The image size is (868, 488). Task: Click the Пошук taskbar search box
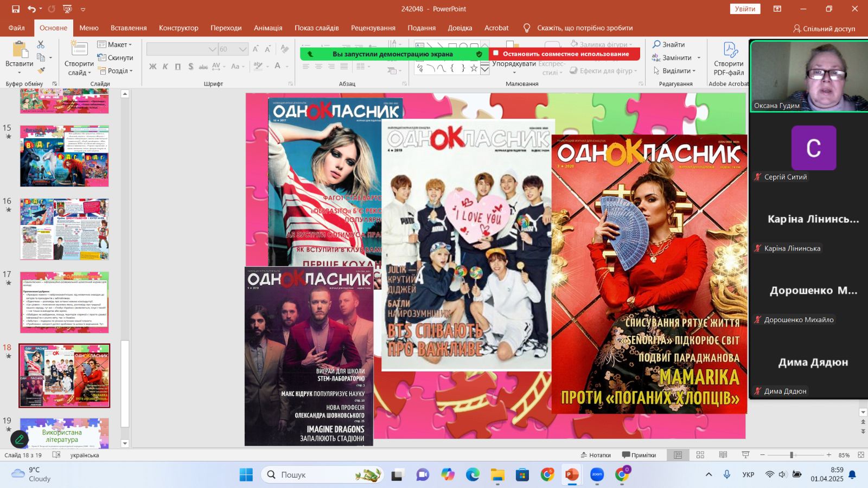coord(322,474)
